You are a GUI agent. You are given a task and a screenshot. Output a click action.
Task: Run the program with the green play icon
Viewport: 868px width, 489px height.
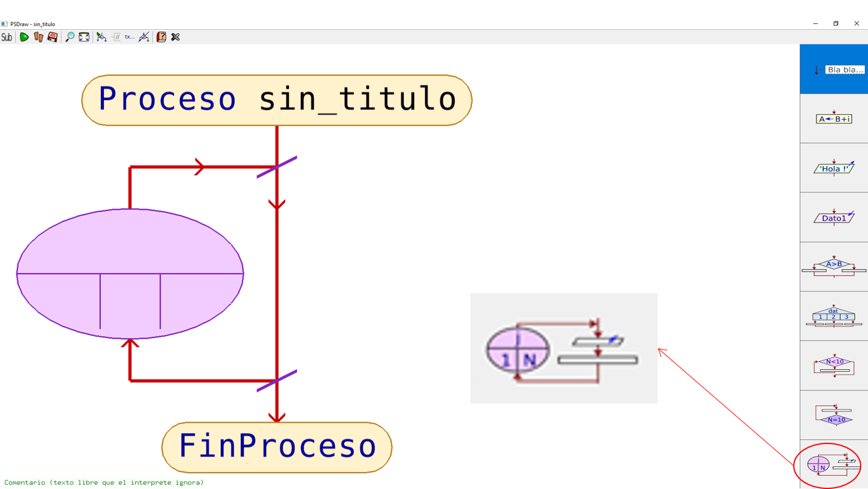pyautogui.click(x=24, y=36)
